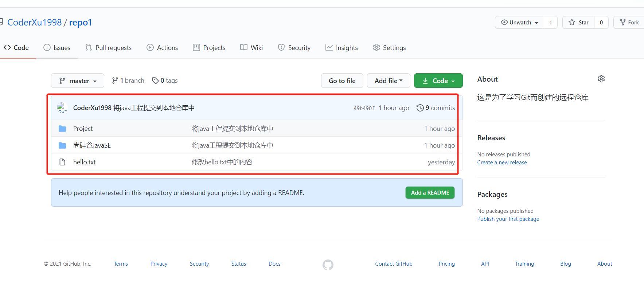The height and width of the screenshot is (289, 644).
Task: Open the About footer link
Action: [605, 264]
